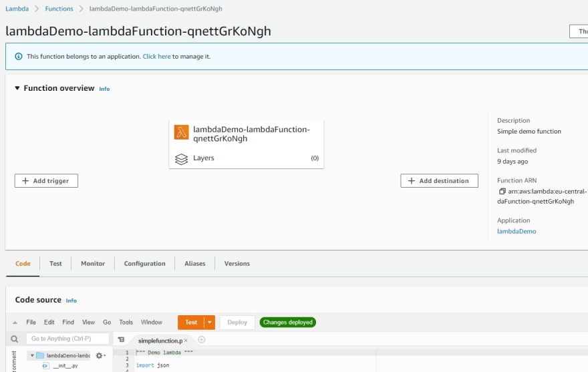Collapse the editor menu bar with the up arrow
588x372 pixels.
pos(15,323)
